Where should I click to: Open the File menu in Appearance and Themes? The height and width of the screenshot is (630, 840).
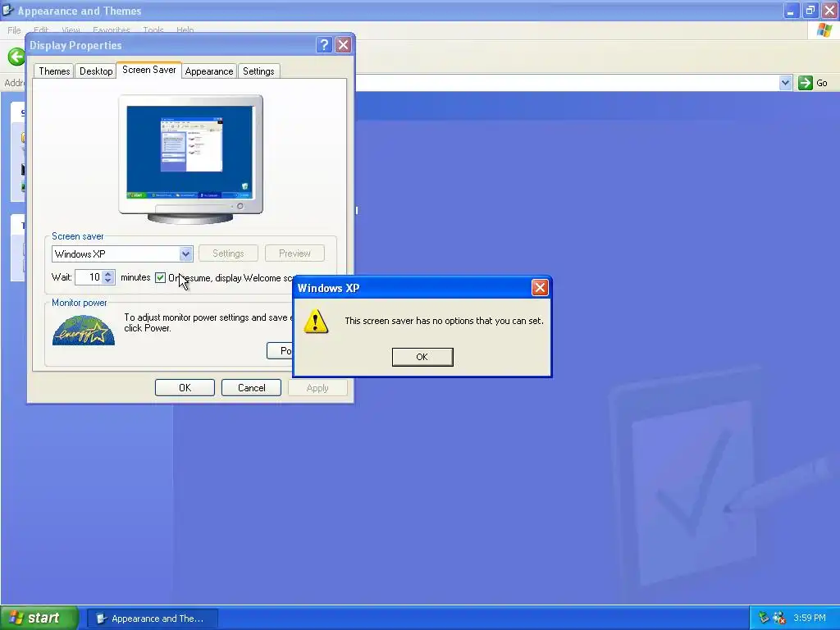14,30
